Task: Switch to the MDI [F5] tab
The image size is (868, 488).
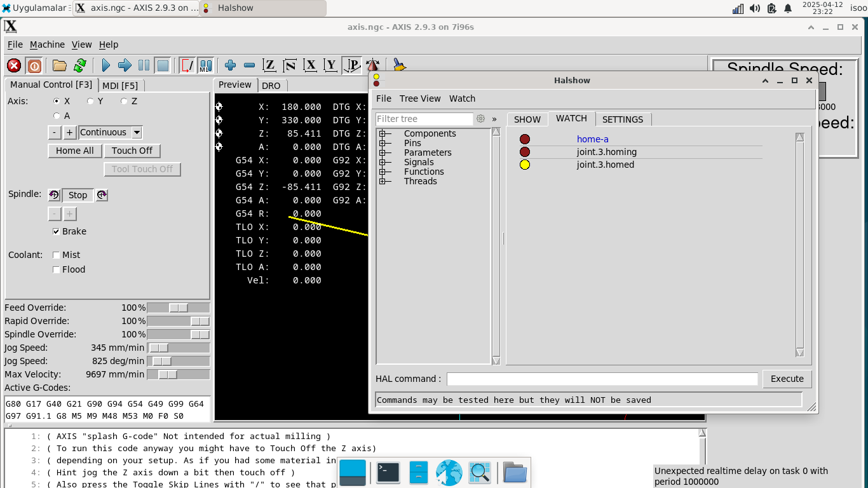Action: 120,85
